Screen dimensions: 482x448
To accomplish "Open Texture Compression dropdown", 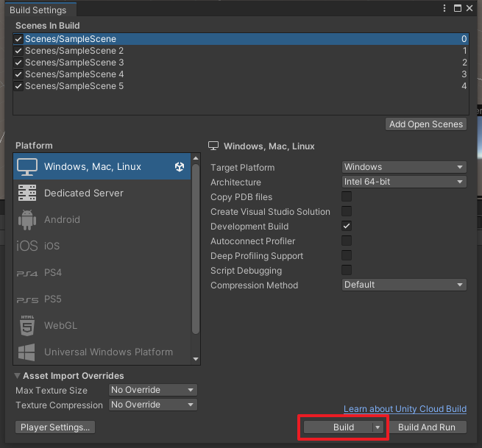I will tap(153, 405).
